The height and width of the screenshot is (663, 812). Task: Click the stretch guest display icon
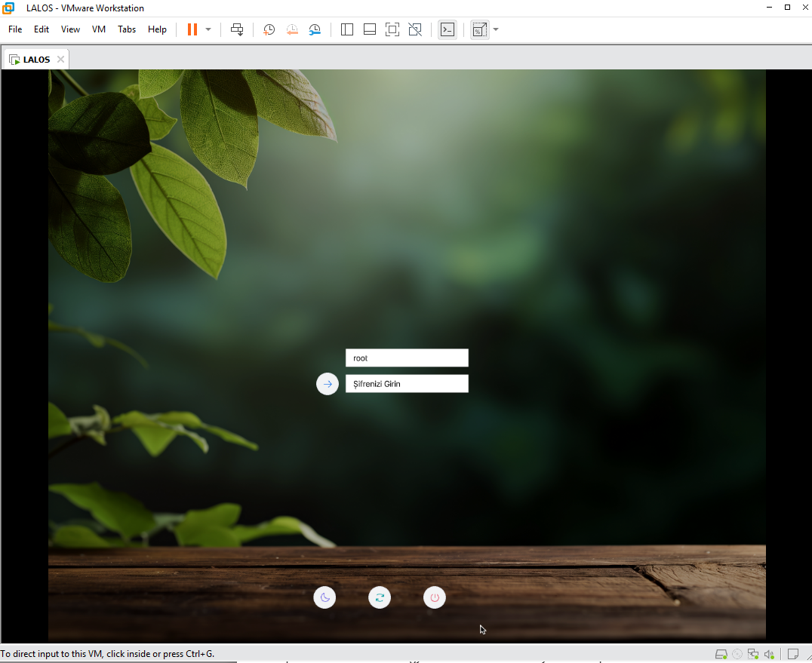tap(480, 29)
